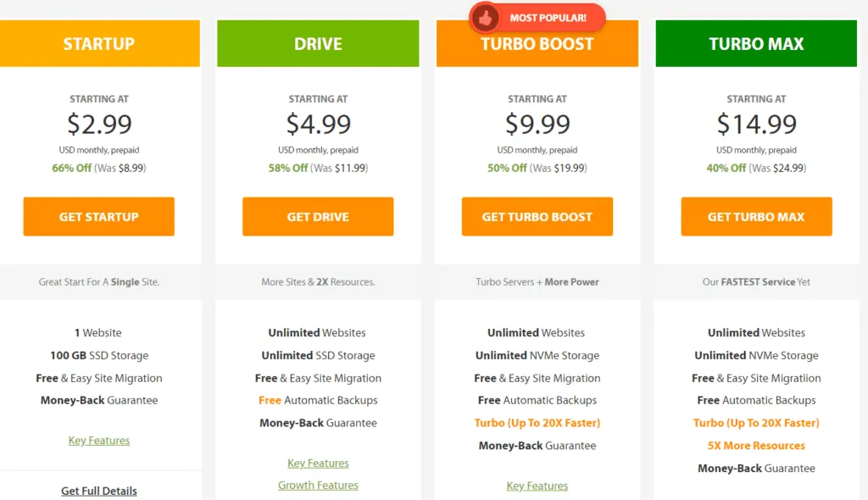Click the $2.99 Startup price

click(x=100, y=124)
